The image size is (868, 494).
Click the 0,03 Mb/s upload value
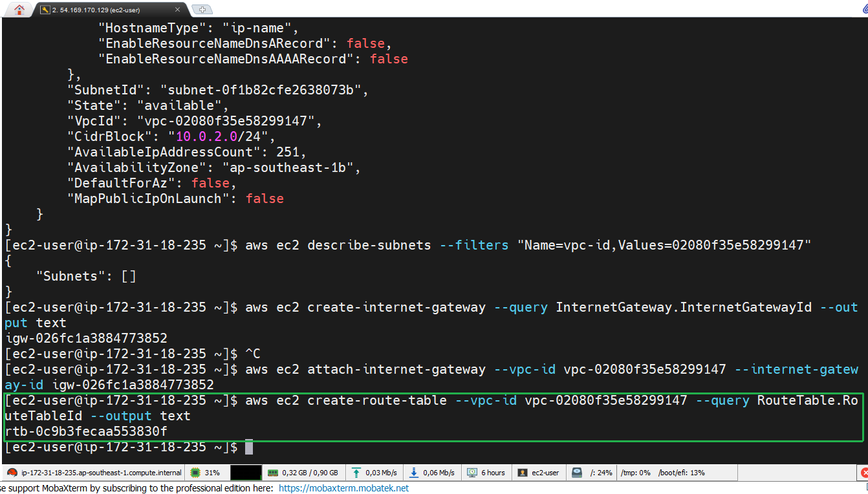coord(382,473)
